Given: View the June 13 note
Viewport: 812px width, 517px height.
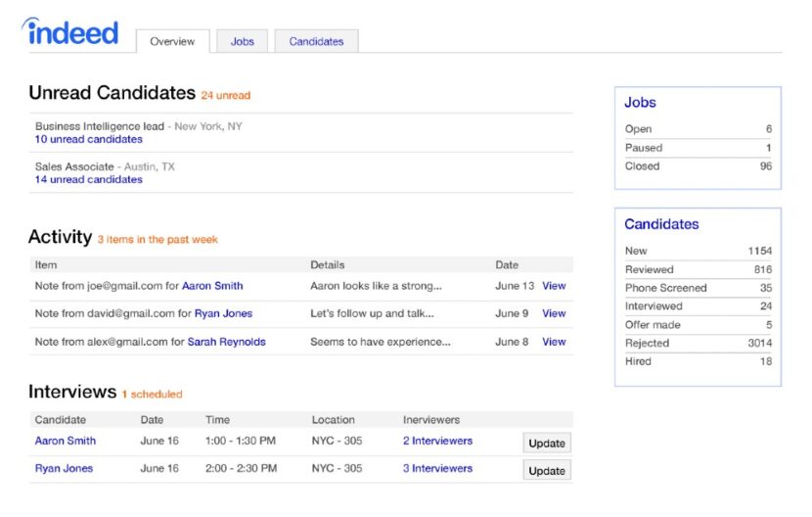Looking at the screenshot, I should pos(554,286).
